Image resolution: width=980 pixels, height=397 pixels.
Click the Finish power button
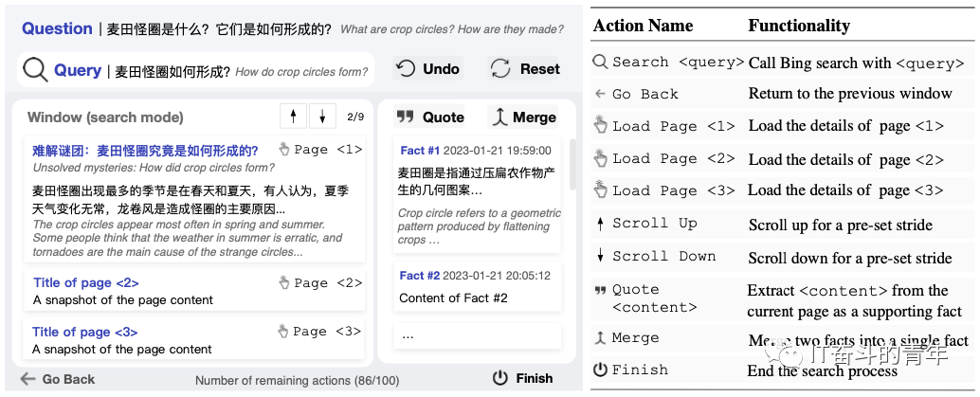click(522, 378)
